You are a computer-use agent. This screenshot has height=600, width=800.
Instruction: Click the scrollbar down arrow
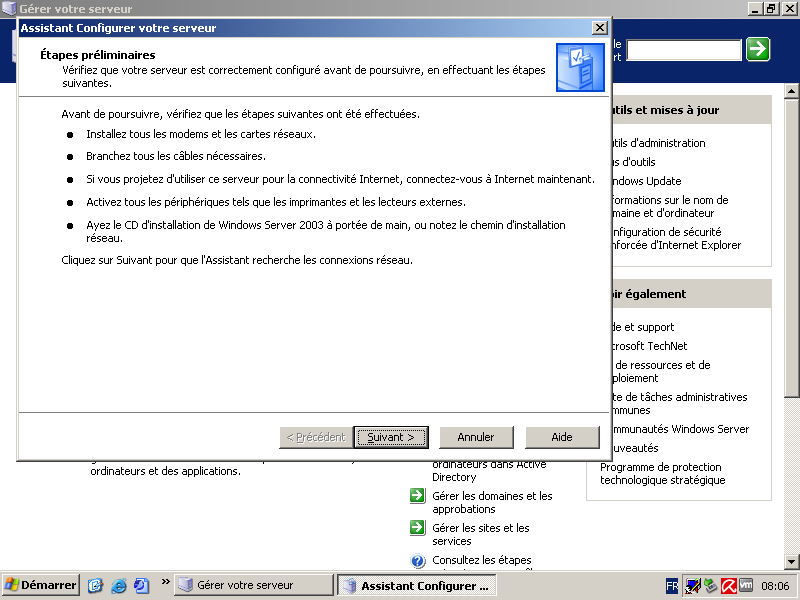pyautogui.click(x=792, y=560)
